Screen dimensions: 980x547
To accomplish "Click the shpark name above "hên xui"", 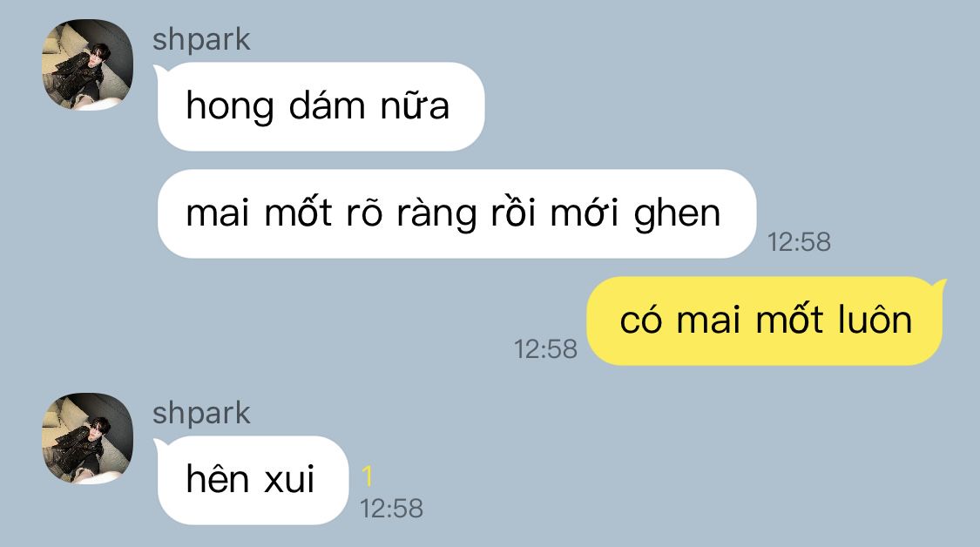I will (201, 413).
